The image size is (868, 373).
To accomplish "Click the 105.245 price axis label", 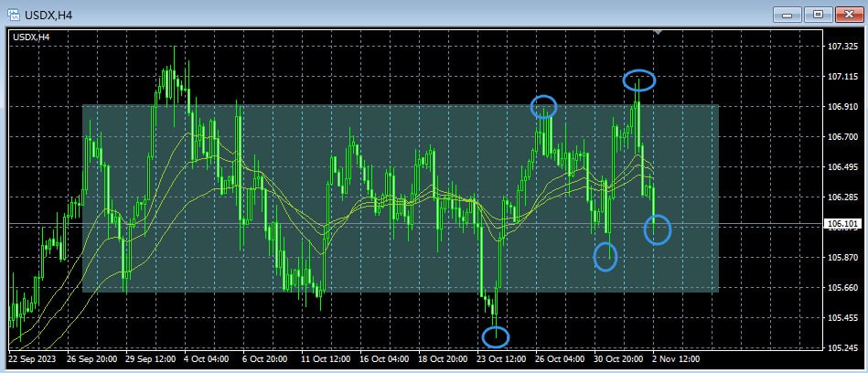I will point(842,348).
